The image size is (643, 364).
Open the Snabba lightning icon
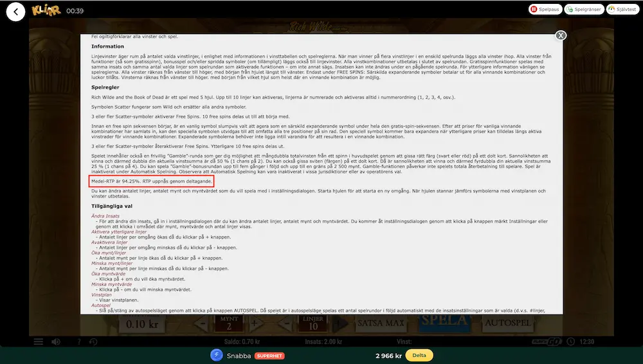(217, 356)
